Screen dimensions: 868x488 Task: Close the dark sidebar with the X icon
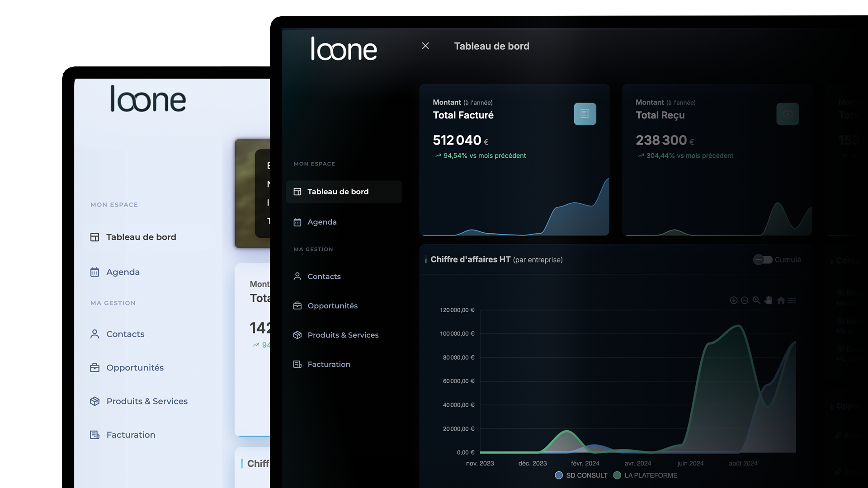pyautogui.click(x=425, y=46)
